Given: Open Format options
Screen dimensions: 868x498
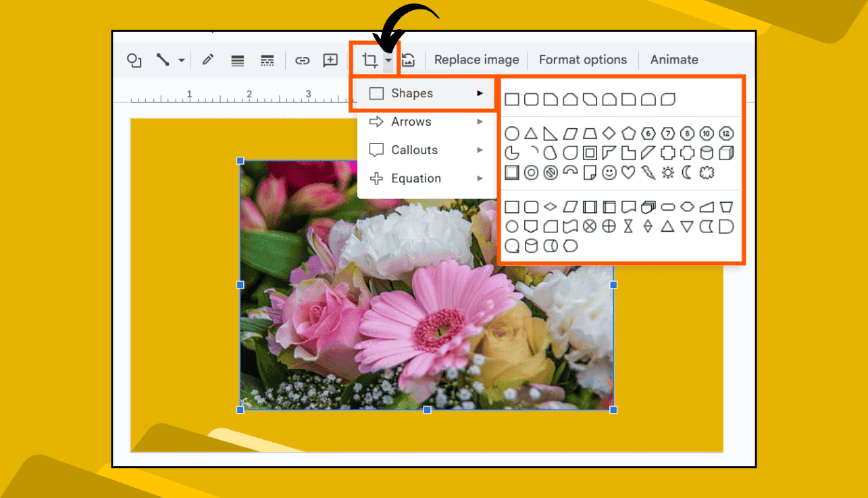Looking at the screenshot, I should tap(582, 59).
